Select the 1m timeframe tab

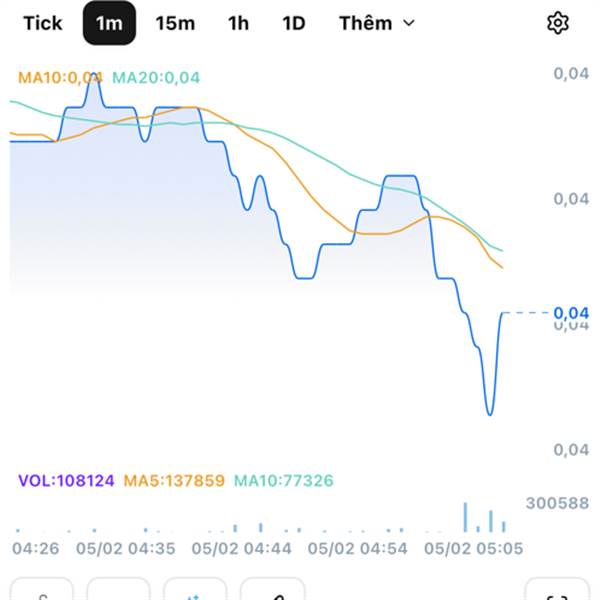(x=109, y=23)
